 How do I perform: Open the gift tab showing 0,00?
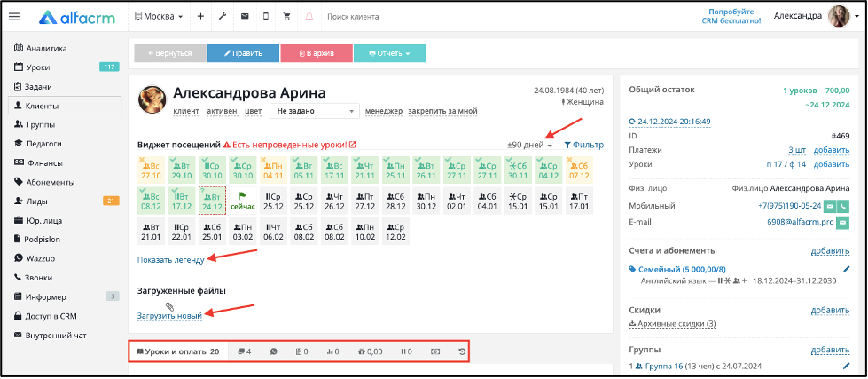pyautogui.click(x=370, y=351)
